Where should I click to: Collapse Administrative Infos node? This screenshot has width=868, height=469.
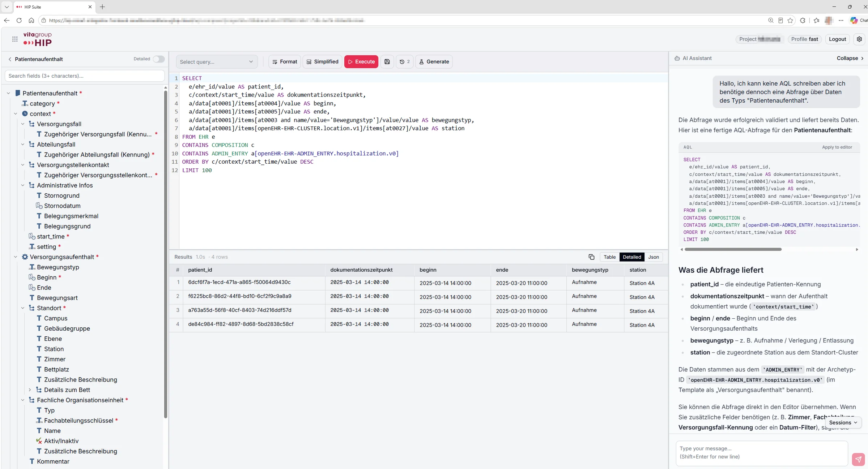coord(23,185)
